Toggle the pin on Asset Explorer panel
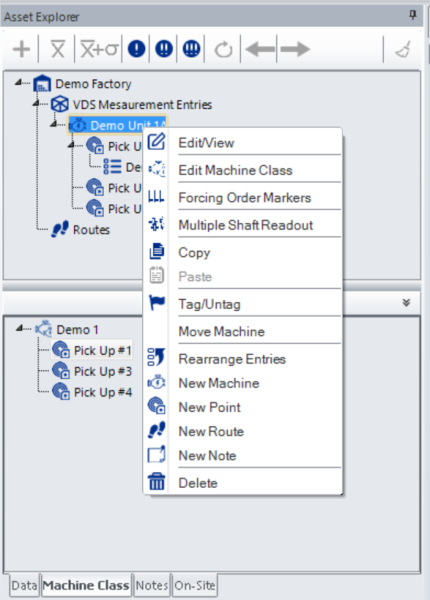 click(x=412, y=15)
